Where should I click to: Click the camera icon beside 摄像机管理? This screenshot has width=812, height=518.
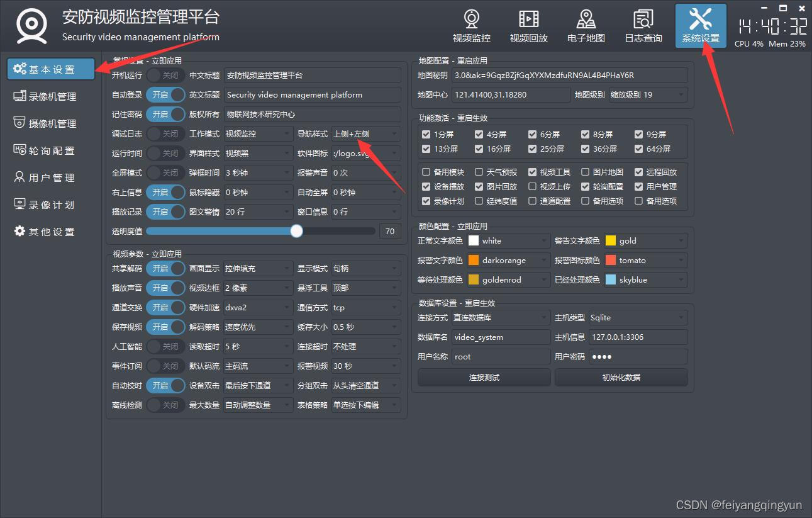coord(19,123)
